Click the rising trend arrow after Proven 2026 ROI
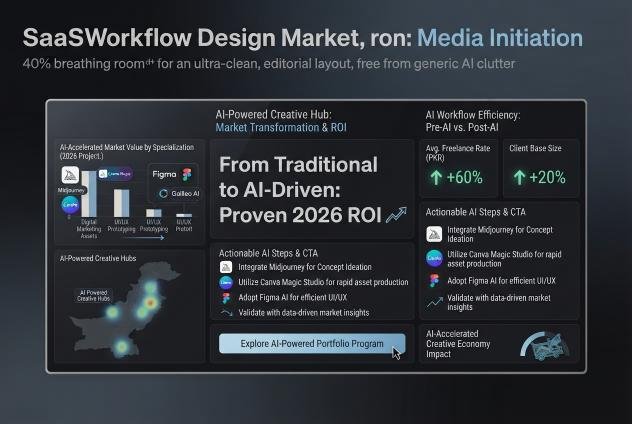The height and width of the screenshot is (424, 632). point(396,215)
